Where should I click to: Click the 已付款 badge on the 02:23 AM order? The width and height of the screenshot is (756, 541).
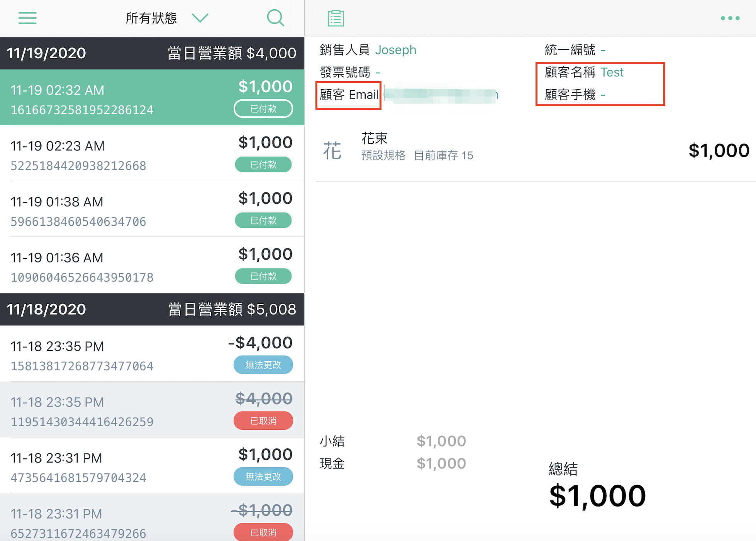click(263, 165)
